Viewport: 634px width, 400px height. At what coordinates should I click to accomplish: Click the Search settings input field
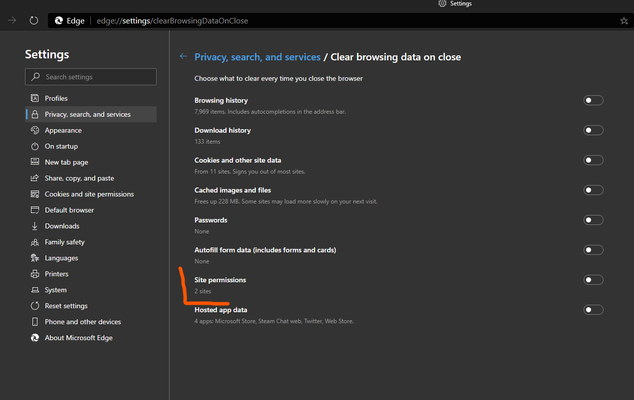click(91, 77)
